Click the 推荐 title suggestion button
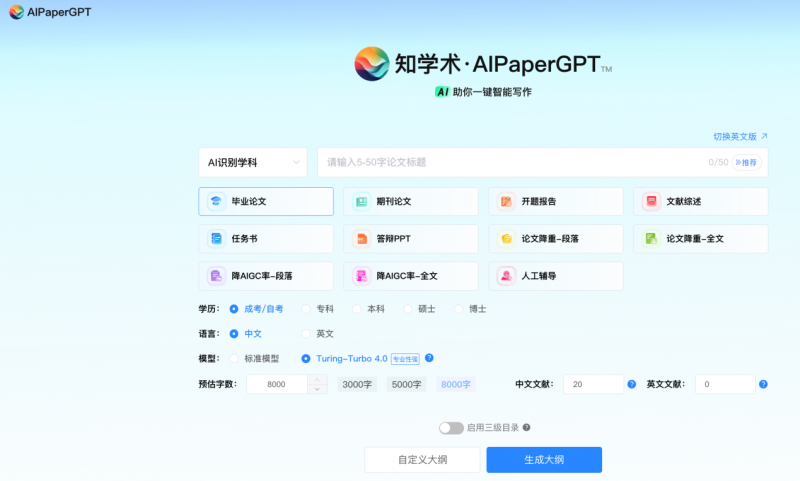Viewport: 800px width, 481px height. click(x=746, y=162)
